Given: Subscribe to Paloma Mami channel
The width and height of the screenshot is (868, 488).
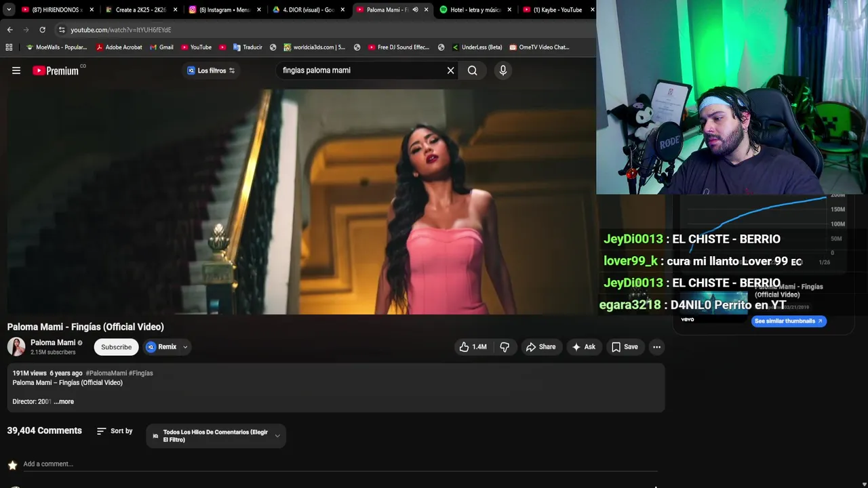Looking at the screenshot, I should point(116,347).
